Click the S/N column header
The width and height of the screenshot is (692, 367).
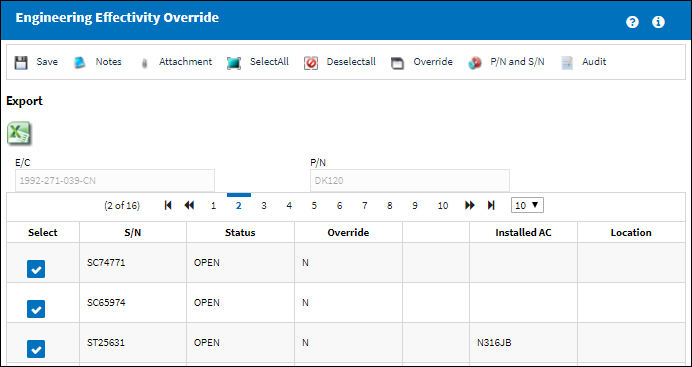pyautogui.click(x=133, y=232)
